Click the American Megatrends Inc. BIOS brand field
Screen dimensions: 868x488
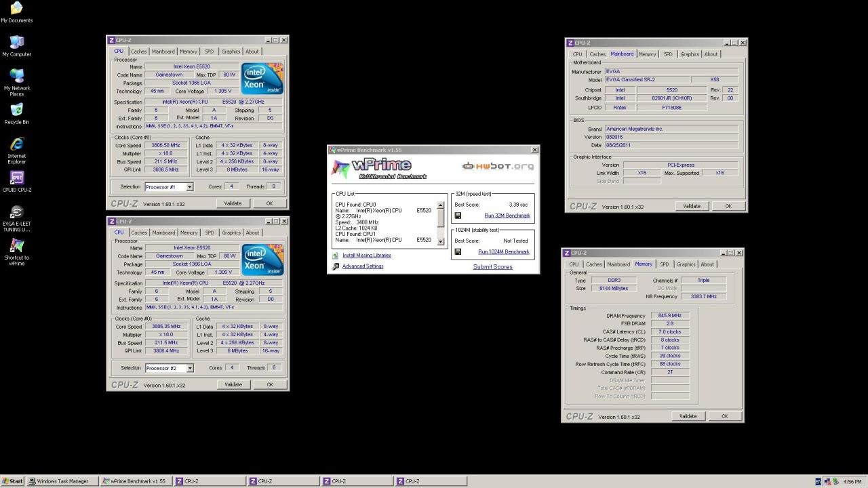(671, 129)
